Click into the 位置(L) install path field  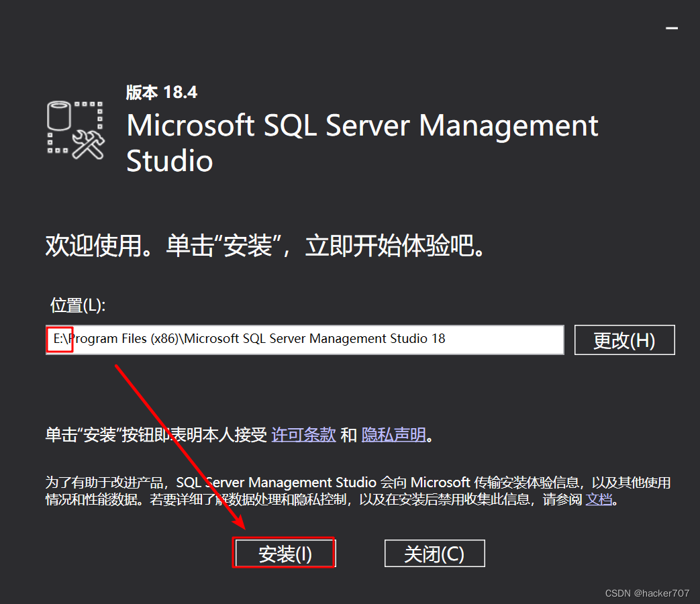coord(305,340)
